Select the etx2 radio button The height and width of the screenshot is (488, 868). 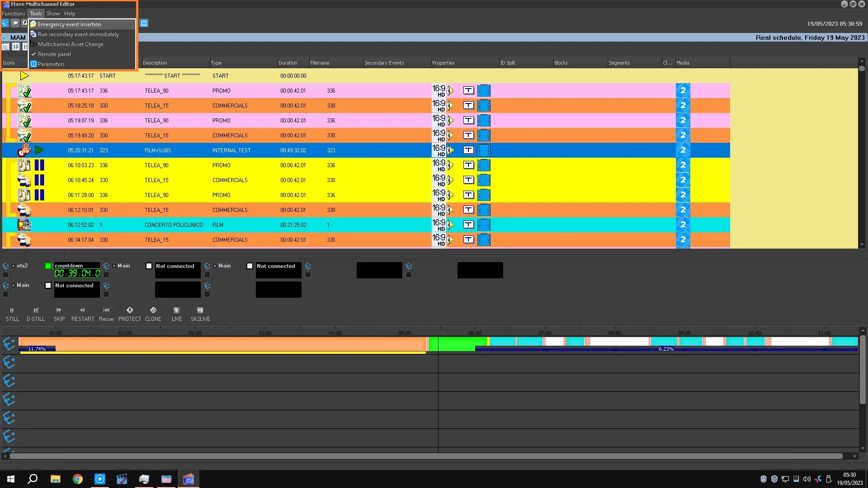[x=14, y=266]
